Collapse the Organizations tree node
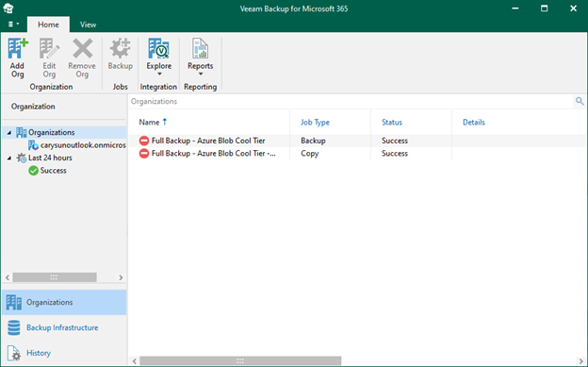This screenshot has width=588, height=367. (x=9, y=133)
